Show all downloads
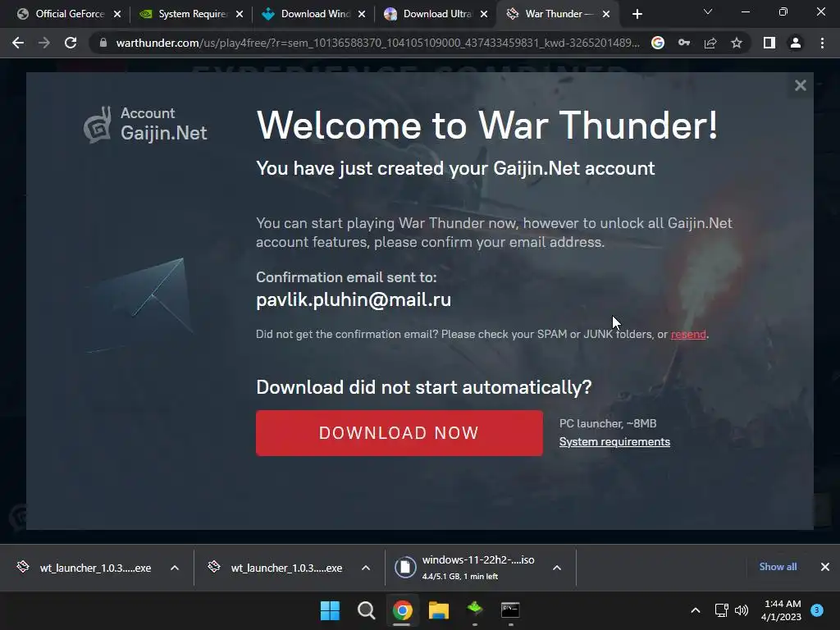Screen dimensions: 840x630 click(778, 567)
